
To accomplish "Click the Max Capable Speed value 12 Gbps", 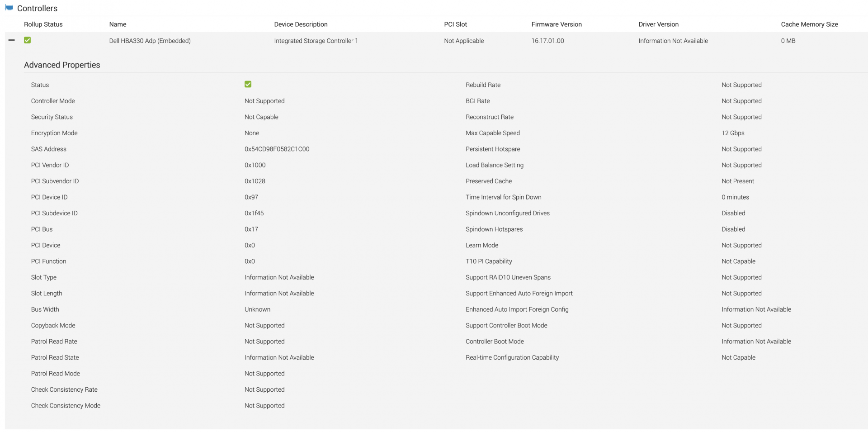I will point(733,133).
